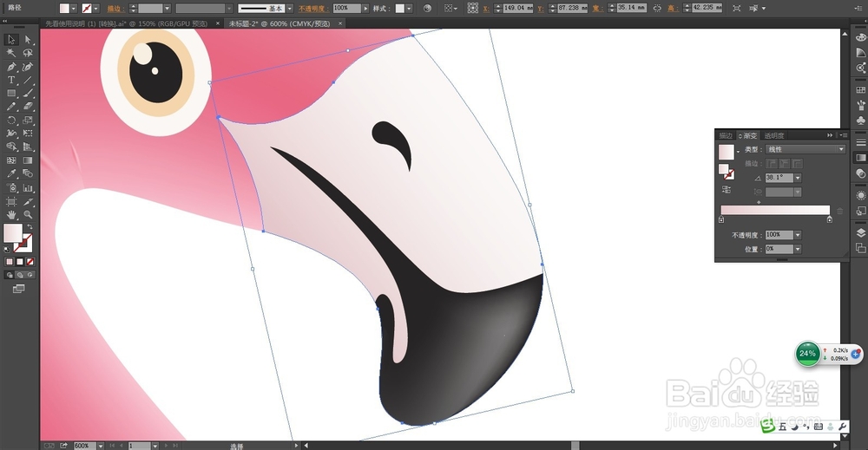Select the Type tool

coord(11,80)
